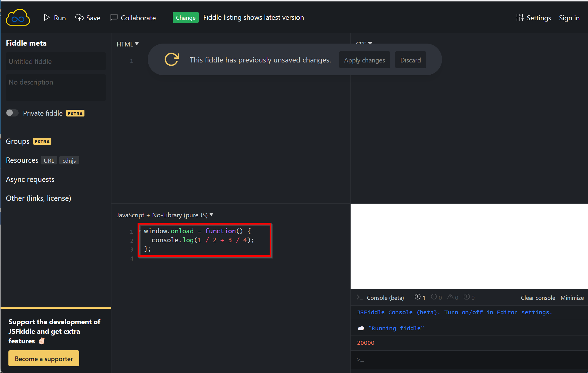Click the Become a supporter button
Screen dimensions: 588x373
pyautogui.click(x=44, y=358)
